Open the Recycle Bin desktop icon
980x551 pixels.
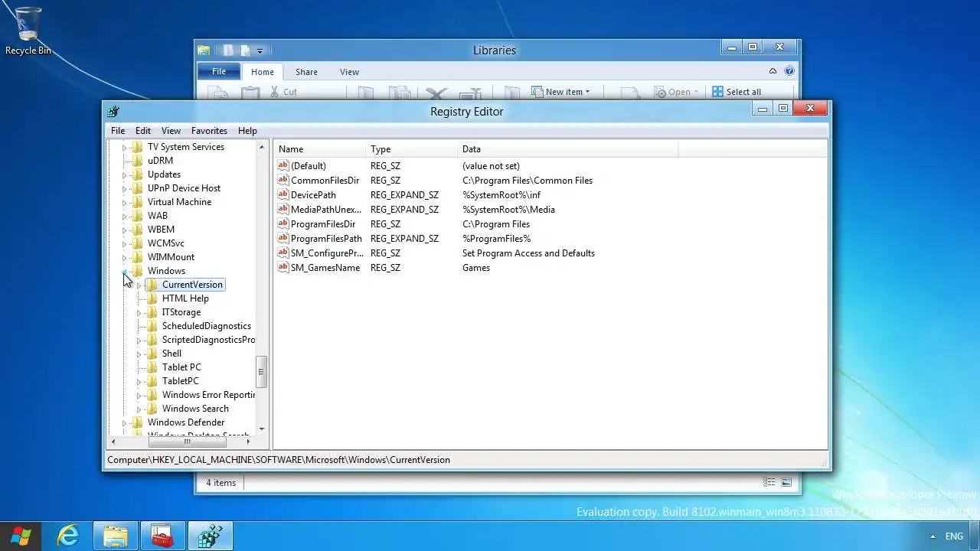28,31
